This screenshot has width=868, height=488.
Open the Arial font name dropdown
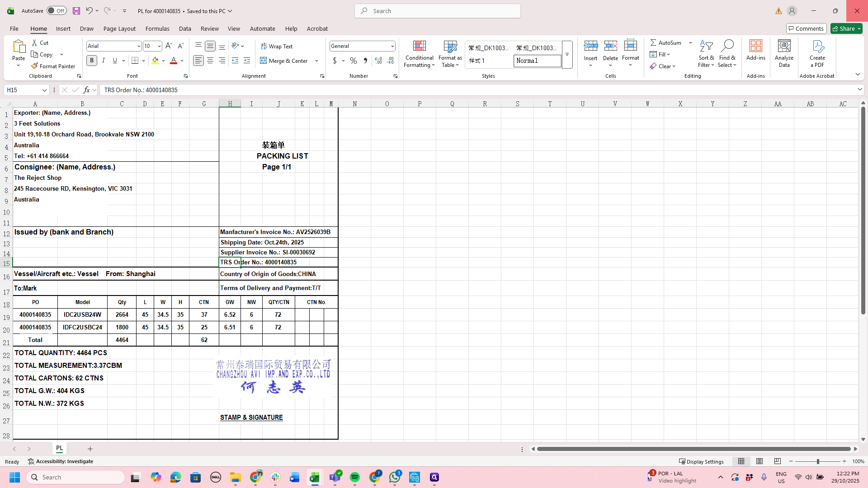pos(139,46)
